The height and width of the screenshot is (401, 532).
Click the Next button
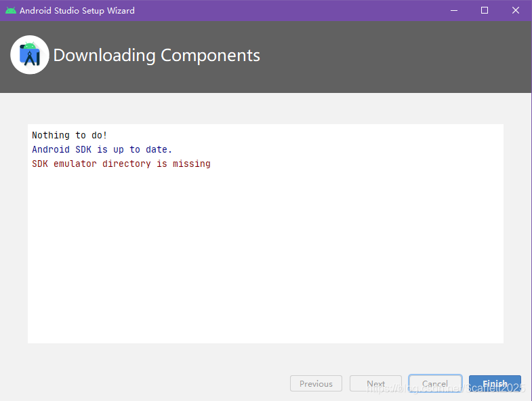(375, 383)
